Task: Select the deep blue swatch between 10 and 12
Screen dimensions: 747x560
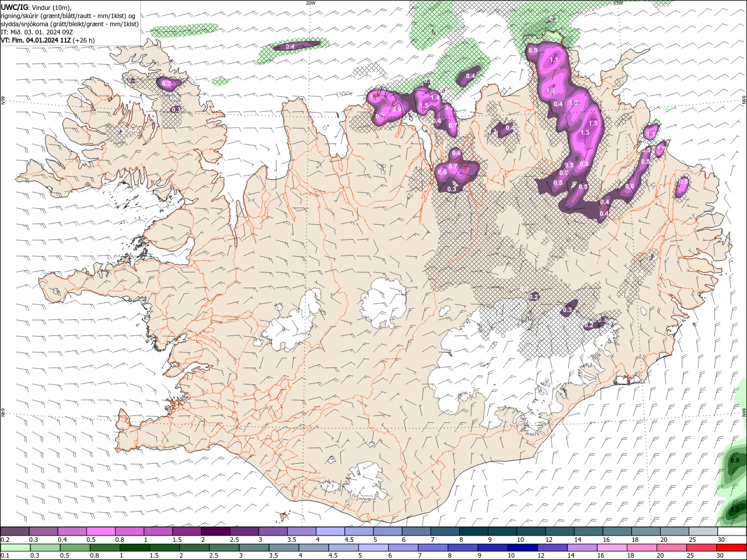Action: (522, 548)
